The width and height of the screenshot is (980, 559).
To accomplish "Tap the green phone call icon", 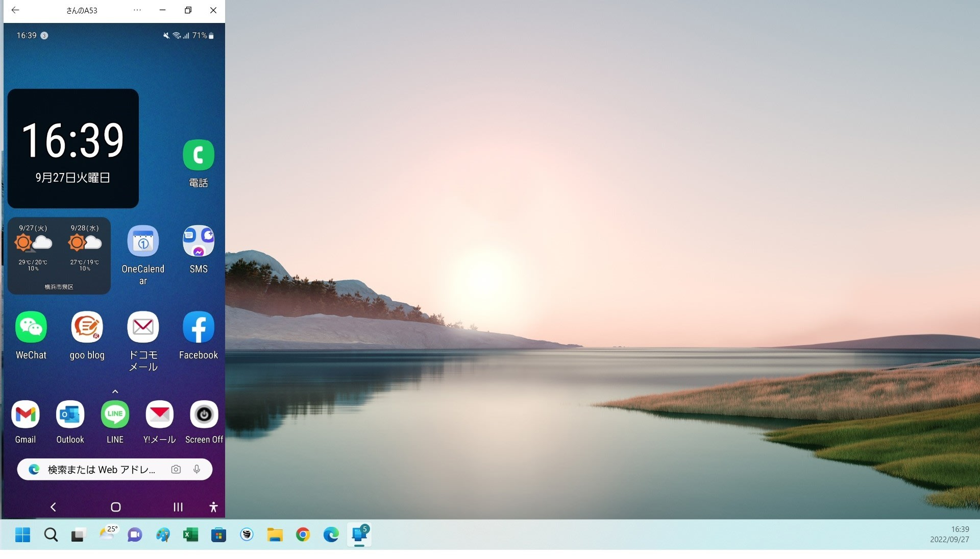I will pos(199,155).
